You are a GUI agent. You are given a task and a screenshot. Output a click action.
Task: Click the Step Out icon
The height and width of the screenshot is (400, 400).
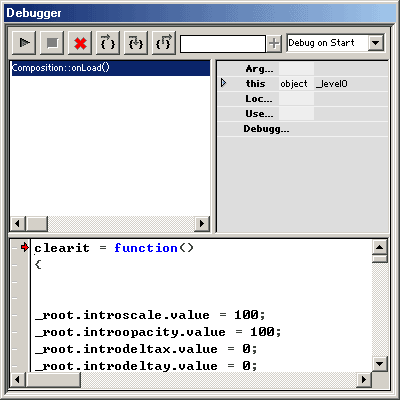click(x=164, y=43)
